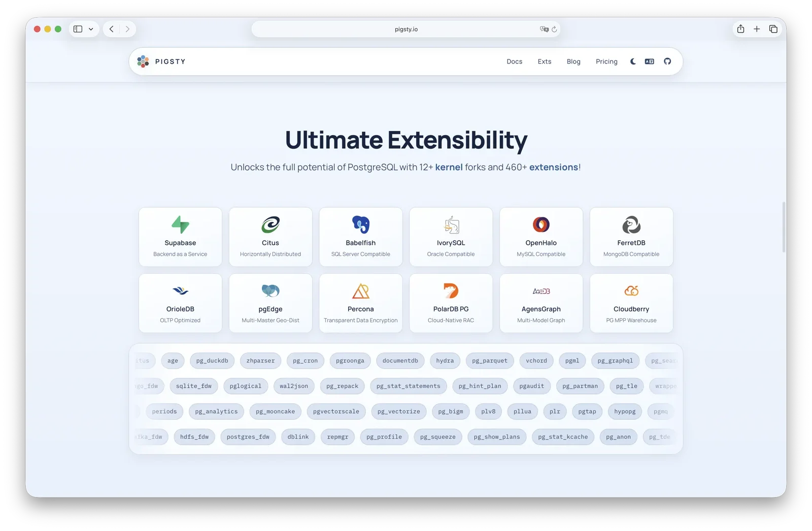Toggle the Safari sidebar panel
The width and height of the screenshot is (812, 531).
77,29
